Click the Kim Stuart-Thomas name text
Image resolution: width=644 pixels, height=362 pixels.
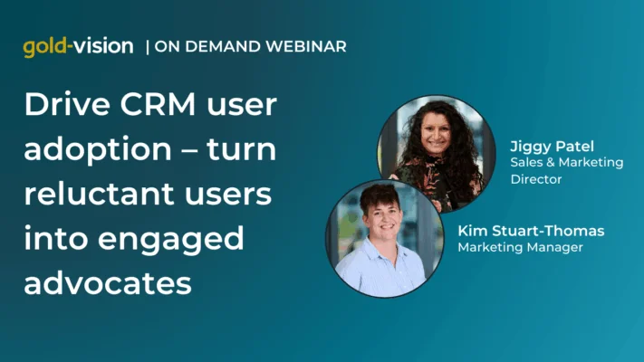tap(531, 231)
